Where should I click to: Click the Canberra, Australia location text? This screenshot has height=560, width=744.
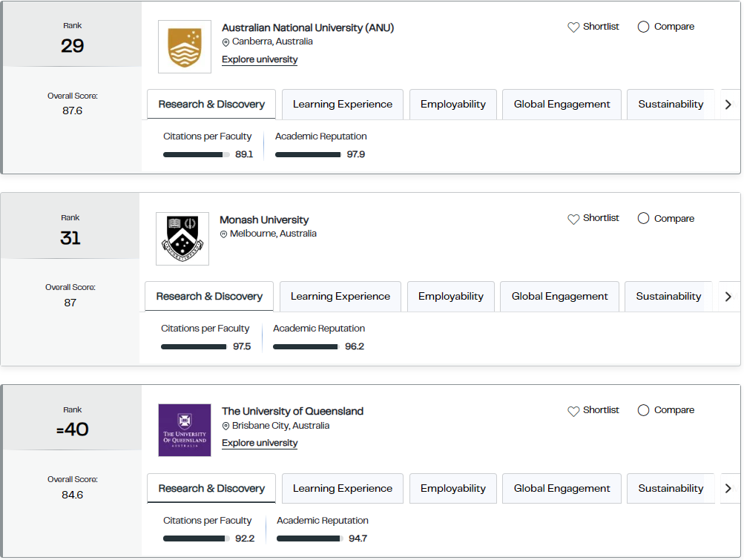click(272, 42)
